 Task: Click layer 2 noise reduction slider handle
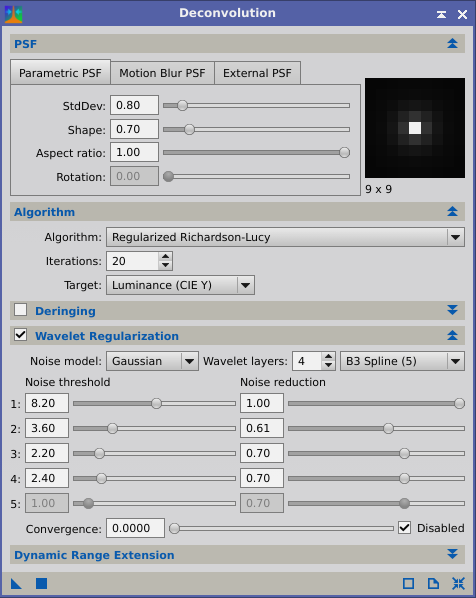(388, 428)
